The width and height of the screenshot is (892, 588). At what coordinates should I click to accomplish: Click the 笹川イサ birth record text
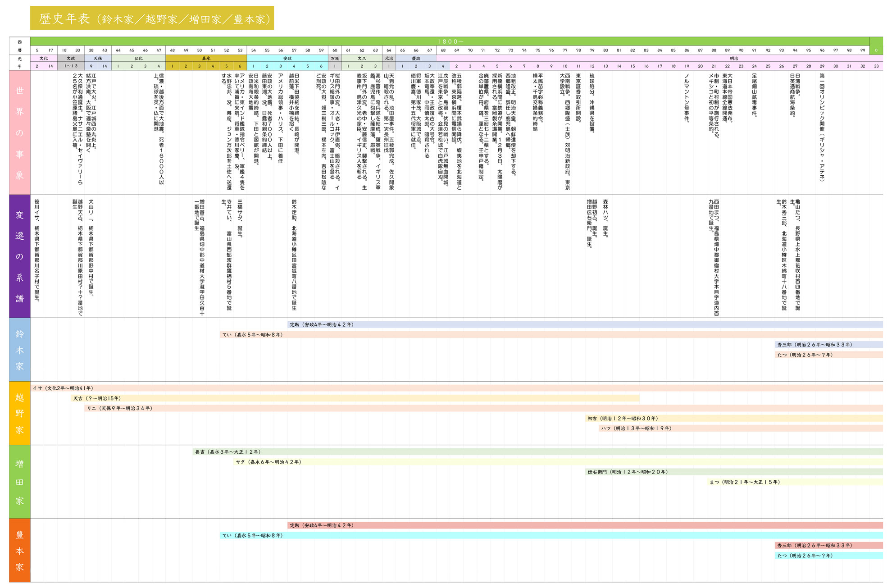point(37,250)
